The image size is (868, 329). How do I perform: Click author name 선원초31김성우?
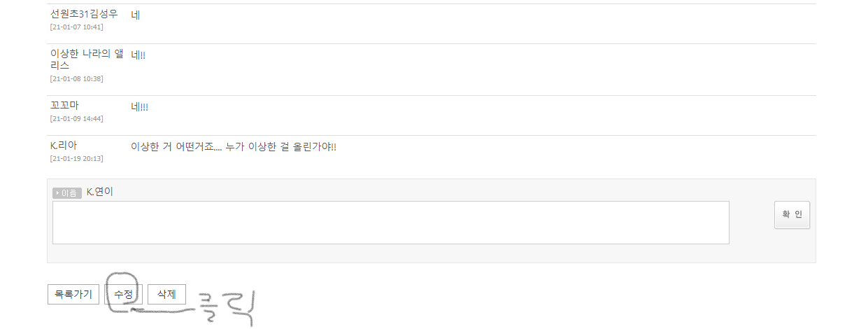pos(84,14)
